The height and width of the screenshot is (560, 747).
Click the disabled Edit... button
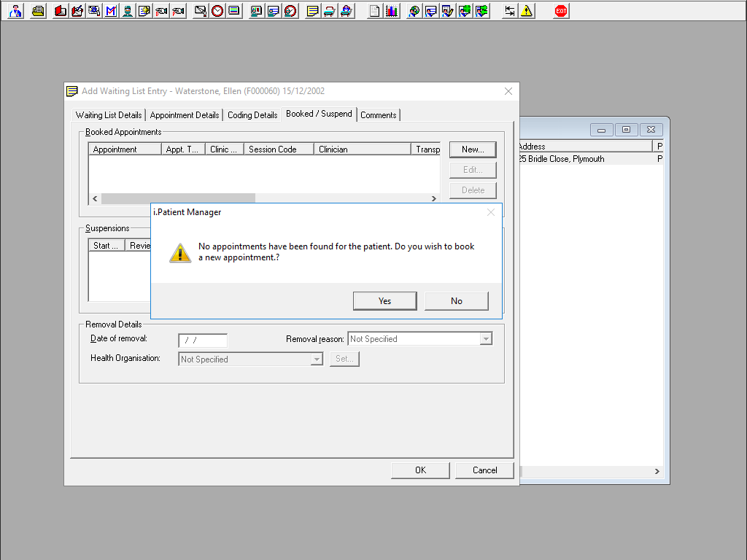click(x=473, y=170)
